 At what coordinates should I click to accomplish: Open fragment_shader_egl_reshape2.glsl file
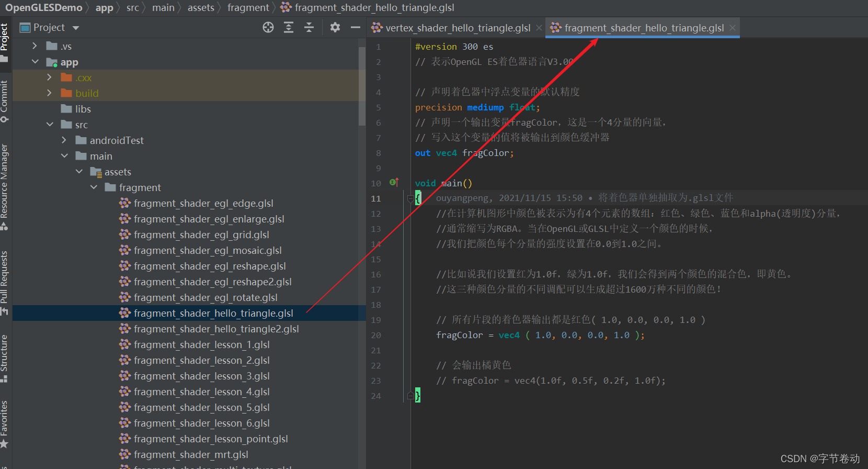click(x=213, y=282)
